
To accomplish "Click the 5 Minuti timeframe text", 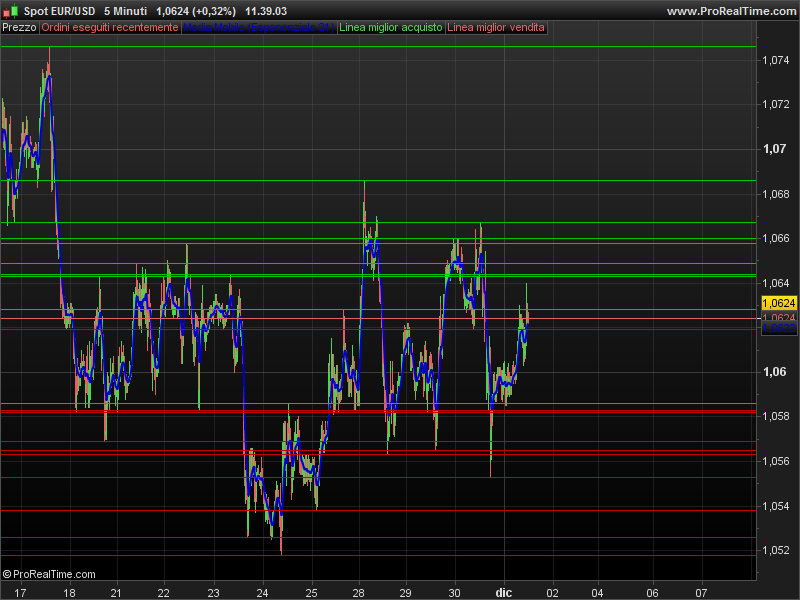I will tap(126, 11).
